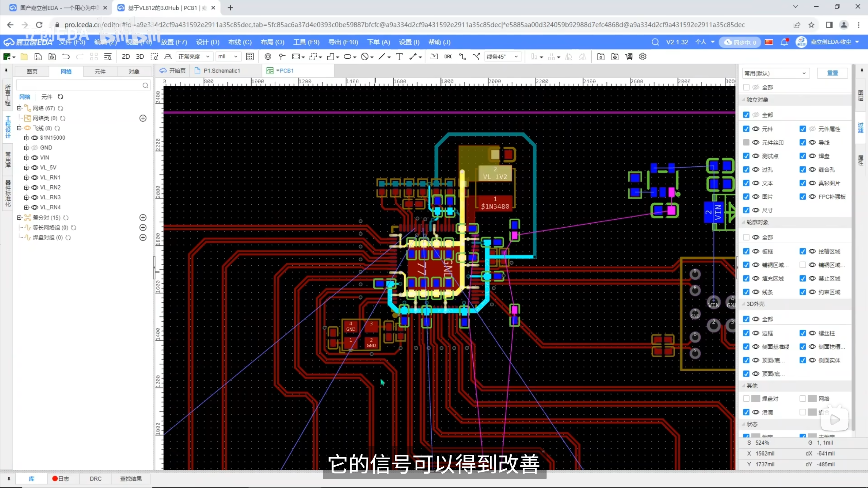Toggle the grid display icon
The height and width of the screenshot is (488, 868).
tap(250, 57)
